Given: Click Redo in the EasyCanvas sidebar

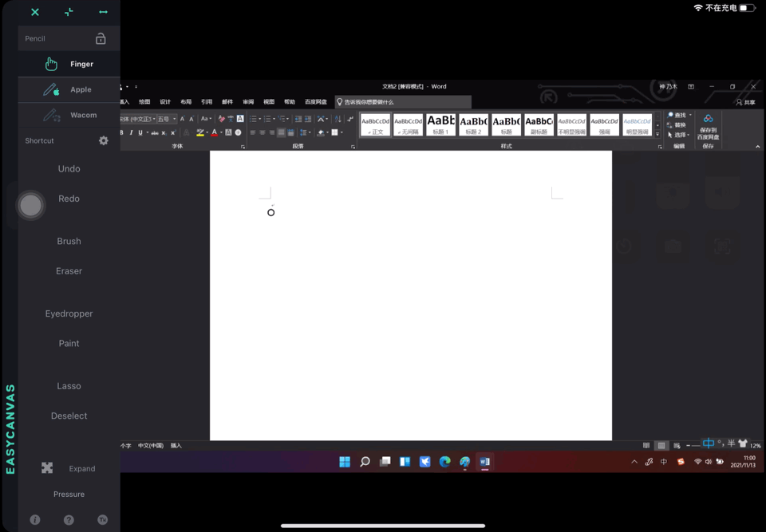Looking at the screenshot, I should click(x=69, y=199).
